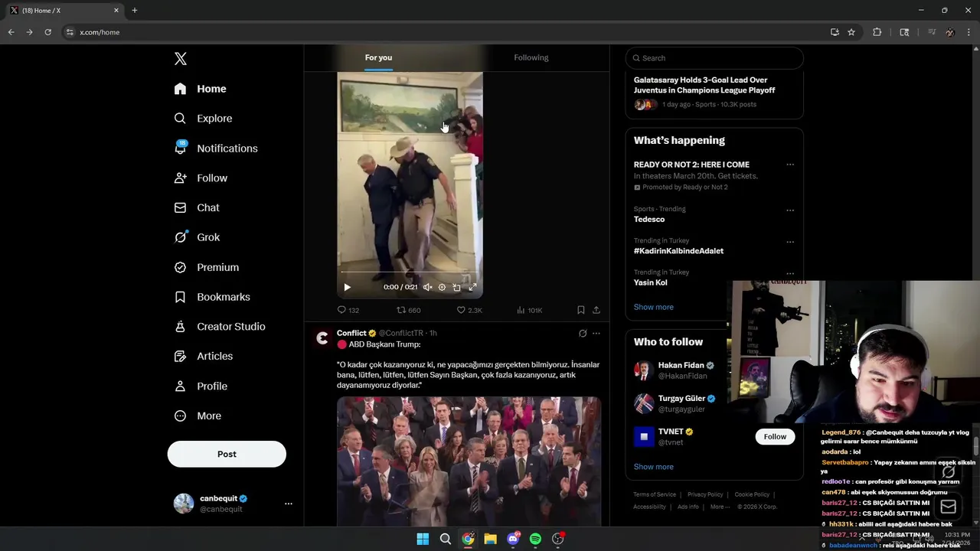Image resolution: width=980 pixels, height=551 pixels.
Task: Open Galatasaray Holds 3-Goal Lead story
Action: (704, 85)
